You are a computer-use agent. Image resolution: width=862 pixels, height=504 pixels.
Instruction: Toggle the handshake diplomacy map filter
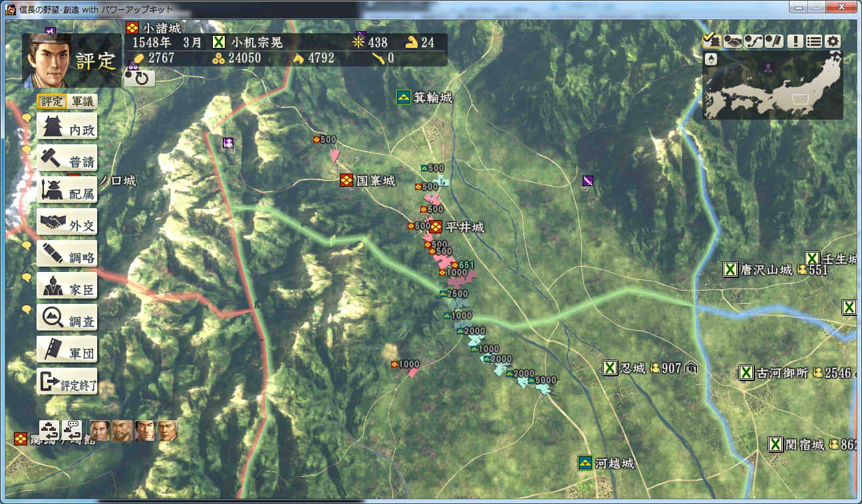(733, 41)
